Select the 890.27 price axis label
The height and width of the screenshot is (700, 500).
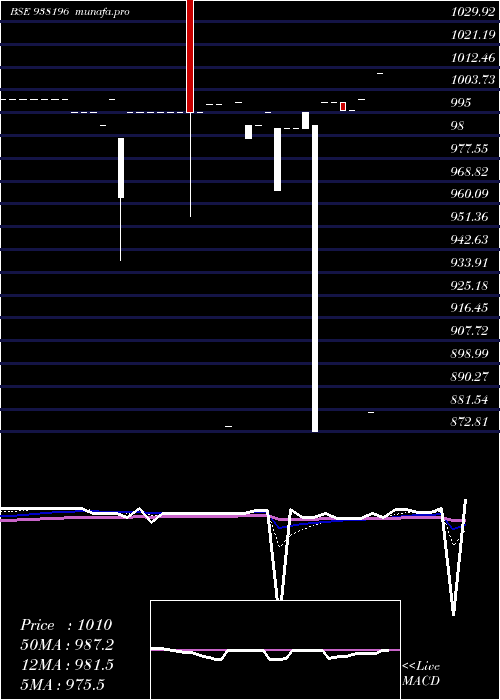[x=469, y=376]
